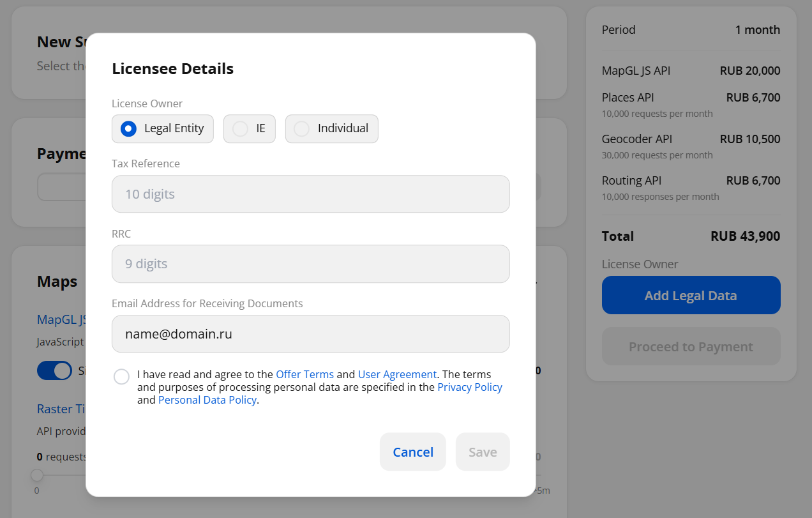
Task: Open the User Agreement link
Action: click(397, 374)
